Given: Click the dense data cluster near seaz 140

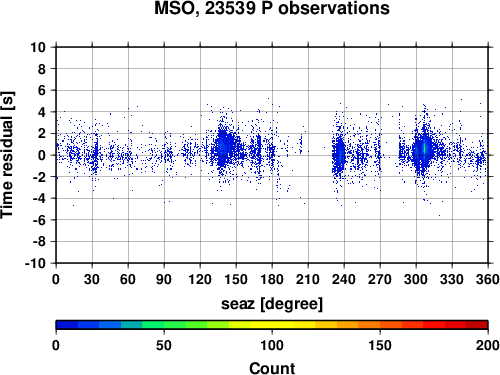Looking at the screenshot, I should 224,147.
